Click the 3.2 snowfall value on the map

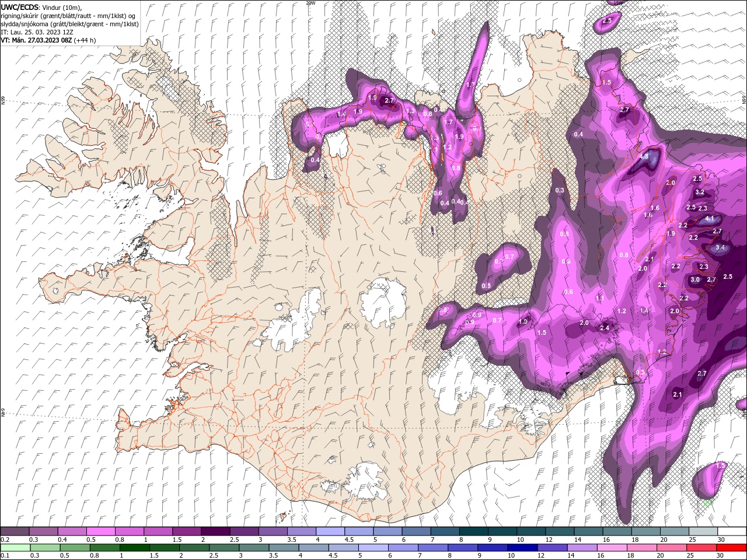700,192
